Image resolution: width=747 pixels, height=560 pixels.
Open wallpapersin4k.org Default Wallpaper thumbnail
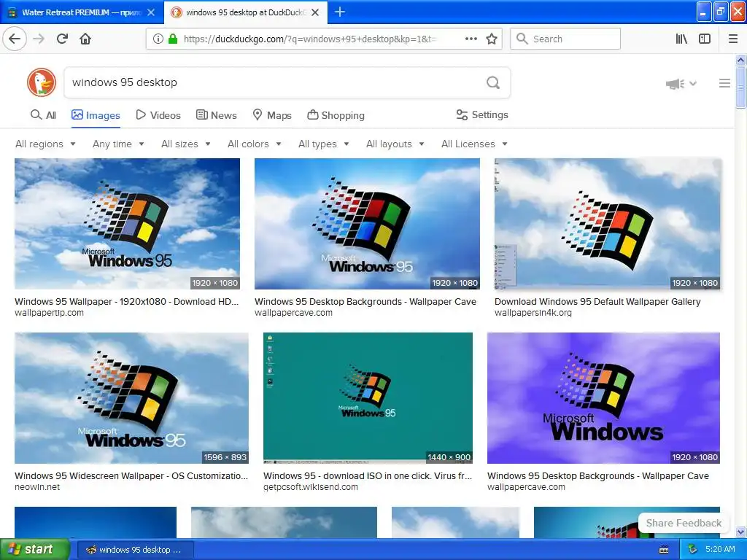pyautogui.click(x=608, y=224)
